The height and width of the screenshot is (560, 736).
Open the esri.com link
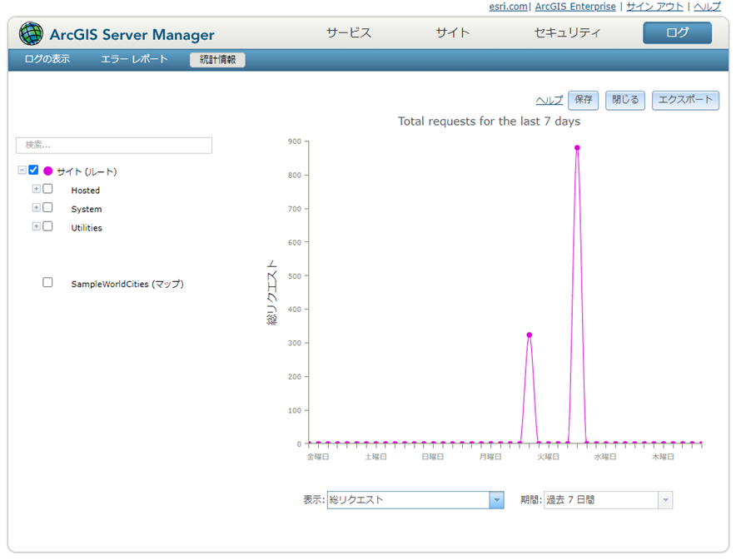pyautogui.click(x=509, y=6)
